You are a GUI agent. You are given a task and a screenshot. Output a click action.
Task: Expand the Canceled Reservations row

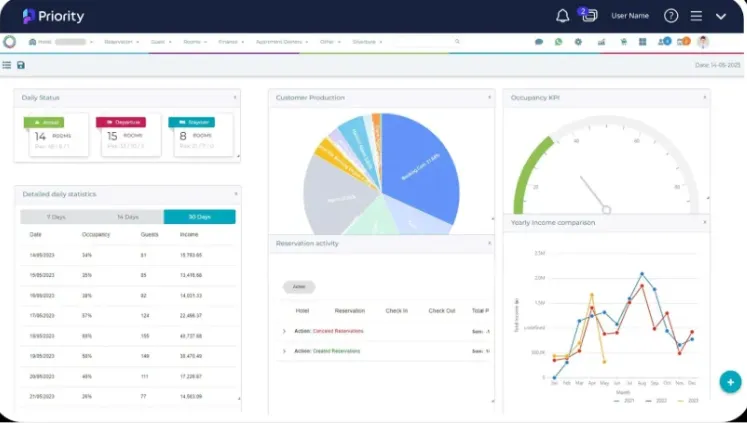pyautogui.click(x=284, y=330)
